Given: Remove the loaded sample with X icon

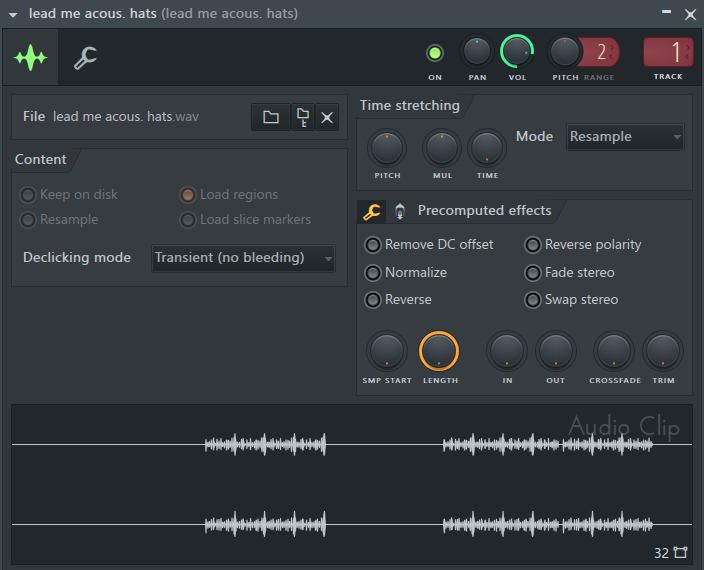Looking at the screenshot, I should (327, 117).
